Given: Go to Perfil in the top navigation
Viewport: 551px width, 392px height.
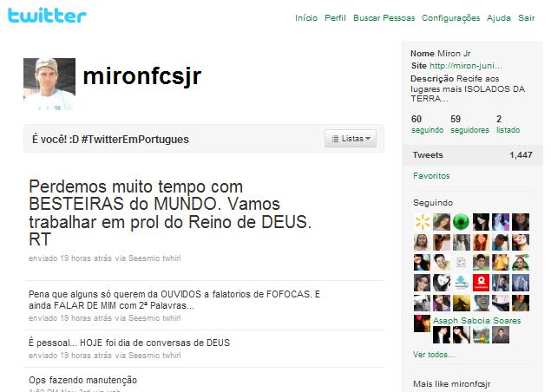Looking at the screenshot, I should (x=335, y=18).
